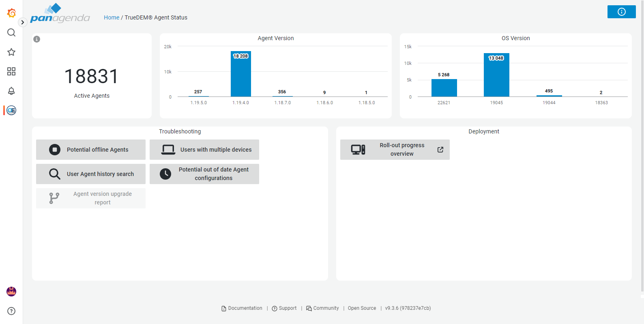644x324 pixels.
Task: Open User Agent history search
Action: [x=91, y=174]
